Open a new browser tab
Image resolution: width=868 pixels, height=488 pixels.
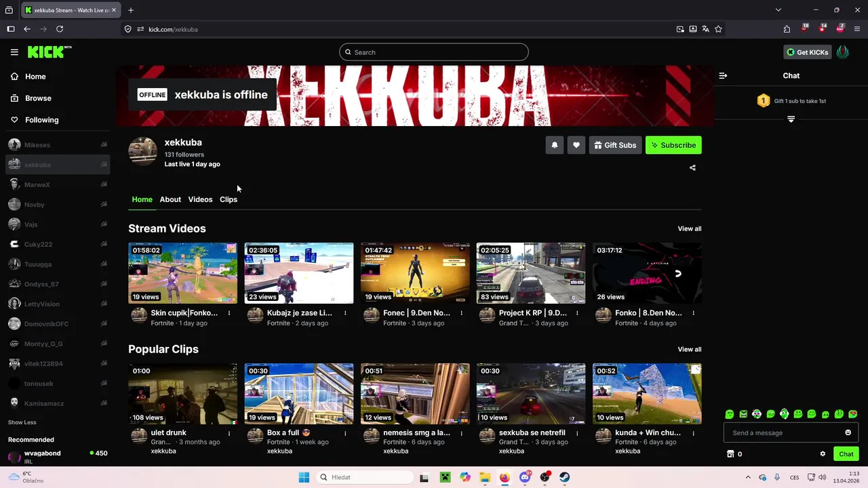click(131, 10)
